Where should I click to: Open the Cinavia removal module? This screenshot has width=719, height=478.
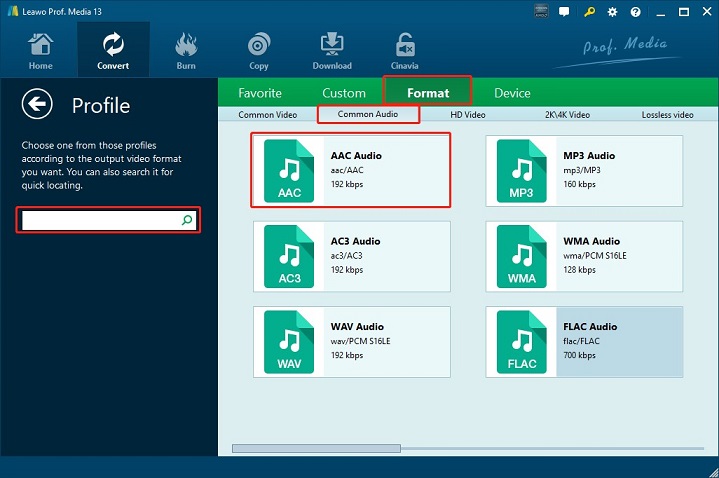404,51
